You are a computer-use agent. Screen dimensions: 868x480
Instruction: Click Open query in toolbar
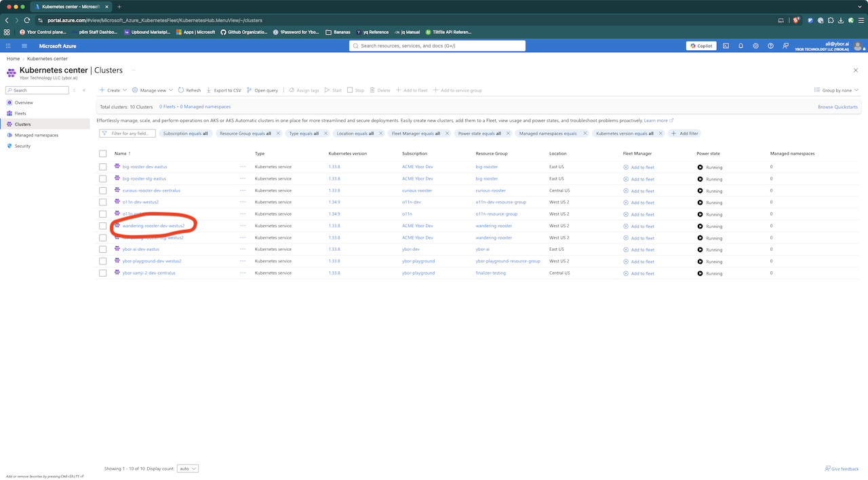(x=262, y=90)
